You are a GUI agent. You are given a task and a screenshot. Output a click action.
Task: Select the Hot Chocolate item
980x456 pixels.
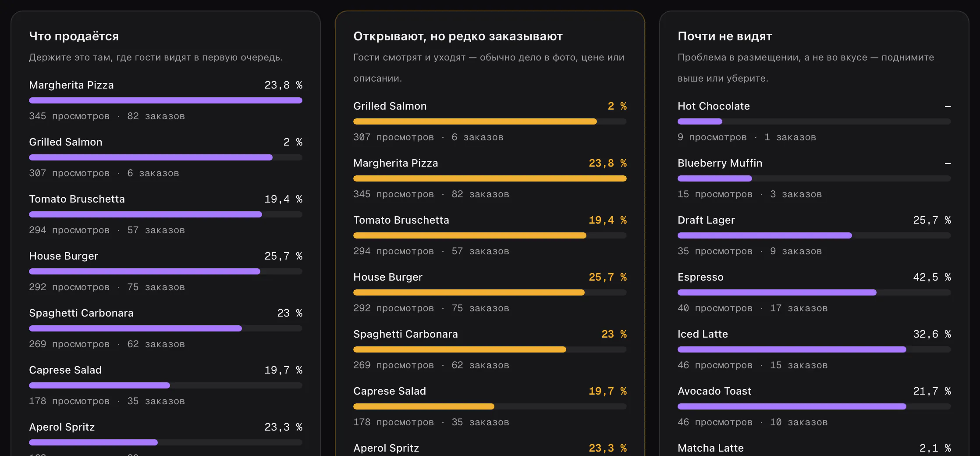[814, 121]
